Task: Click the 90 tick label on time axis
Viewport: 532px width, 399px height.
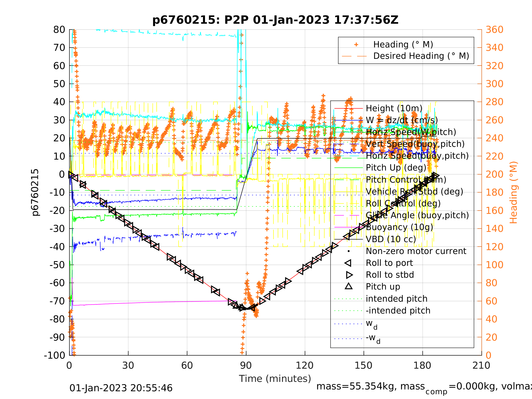Action: 246,365
